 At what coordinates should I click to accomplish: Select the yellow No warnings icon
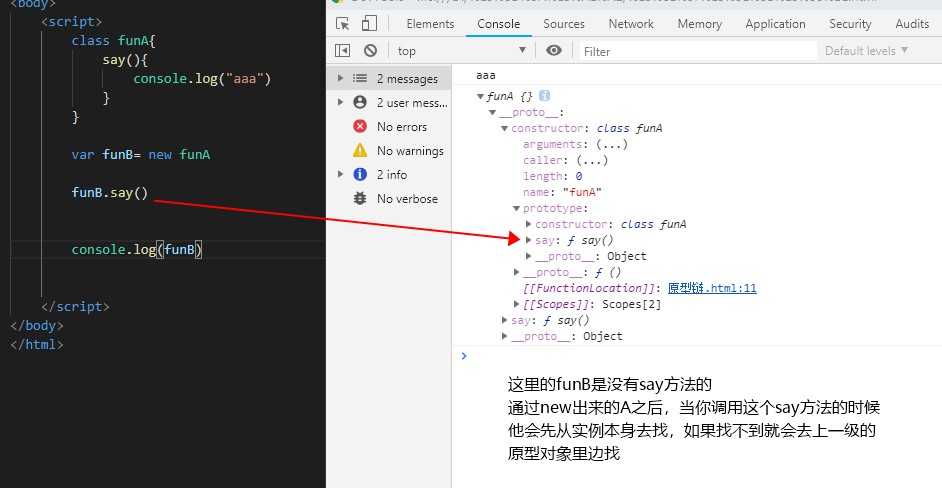click(360, 150)
